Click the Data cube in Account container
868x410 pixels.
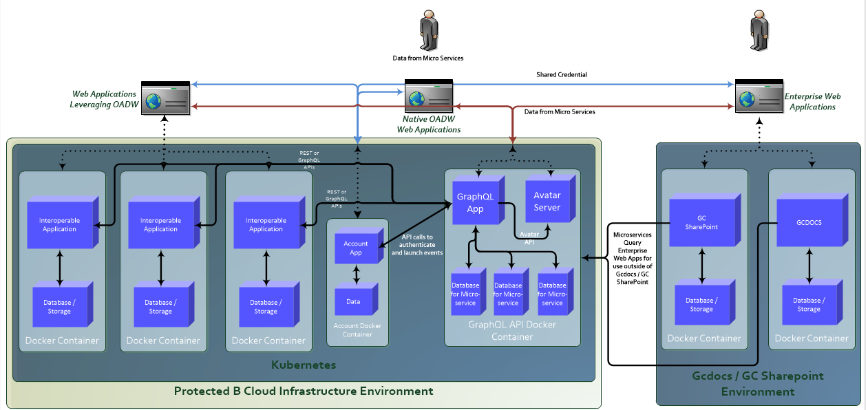355,301
